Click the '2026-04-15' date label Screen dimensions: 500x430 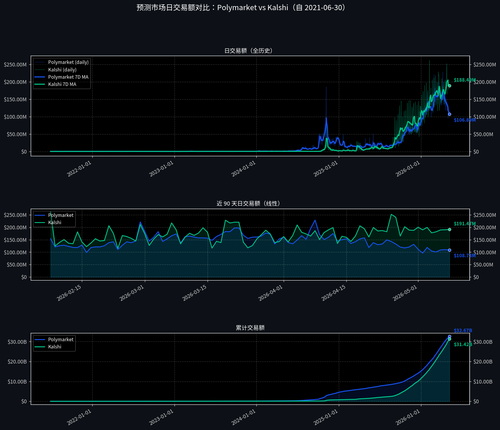point(333,293)
